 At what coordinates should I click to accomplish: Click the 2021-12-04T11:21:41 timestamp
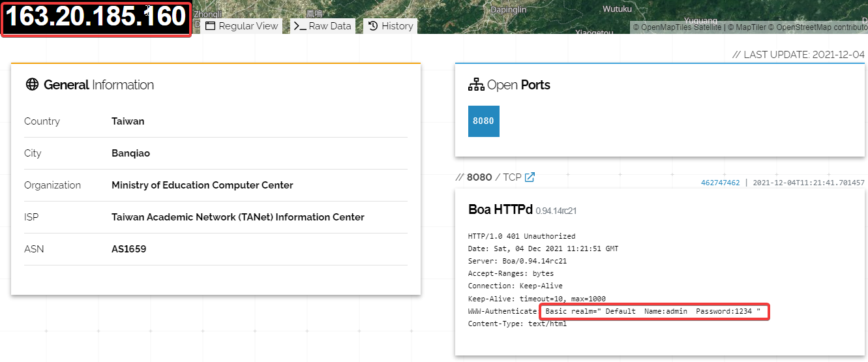coord(809,183)
